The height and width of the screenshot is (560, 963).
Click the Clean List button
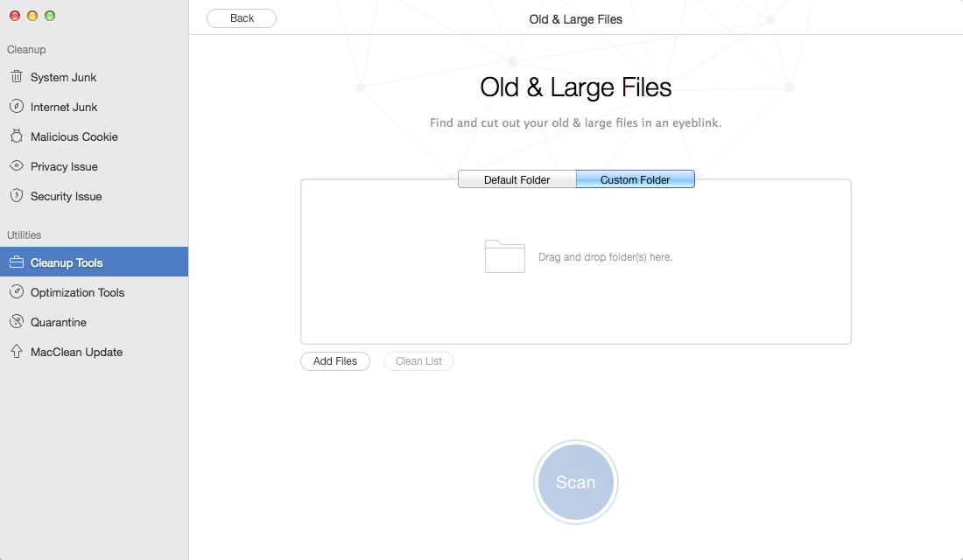coord(418,361)
